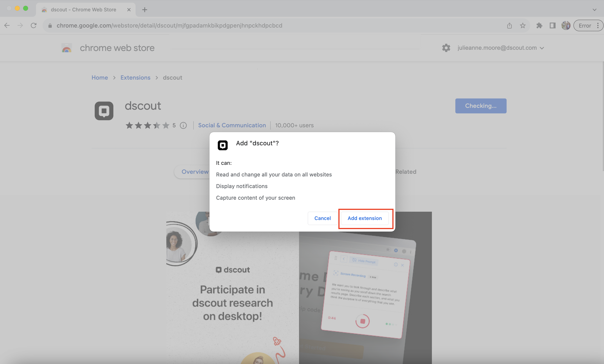Reload the page with refresh icon
This screenshot has width=604, height=364.
(x=34, y=25)
